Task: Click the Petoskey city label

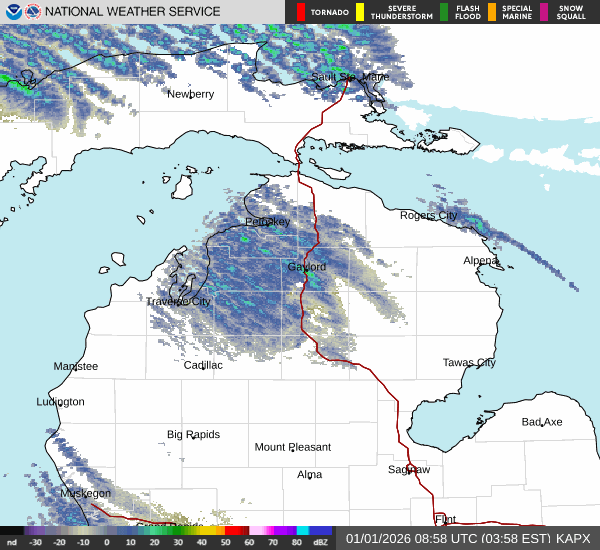Action: pos(267,221)
